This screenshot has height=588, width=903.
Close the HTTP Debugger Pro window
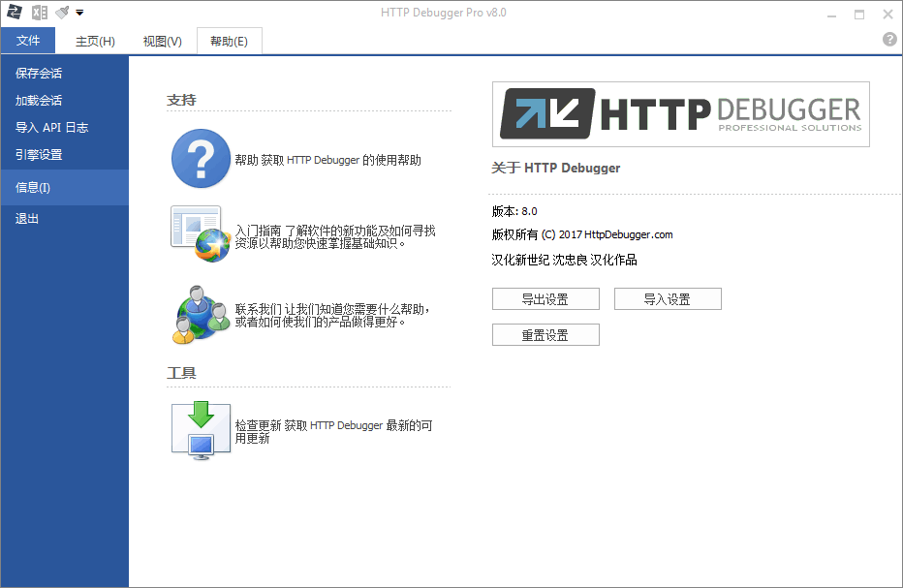coord(888,15)
